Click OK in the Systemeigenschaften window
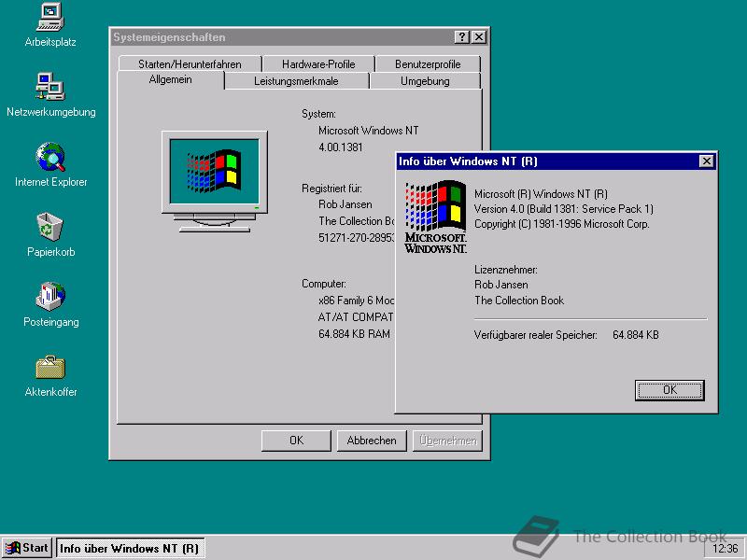Viewport: 747px width, 560px height. (x=296, y=441)
